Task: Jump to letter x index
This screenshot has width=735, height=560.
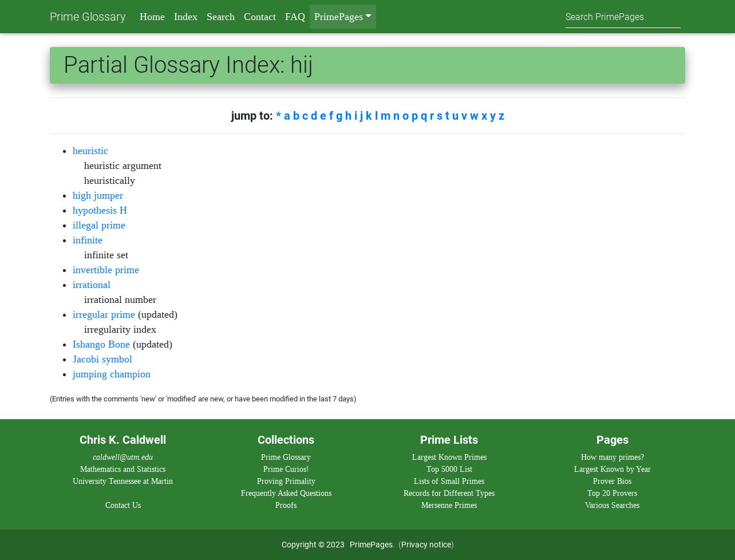Action: pyautogui.click(x=484, y=116)
